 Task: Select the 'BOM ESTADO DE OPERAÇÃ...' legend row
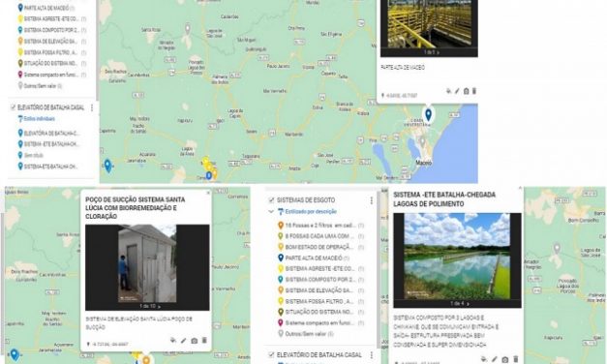(x=320, y=247)
